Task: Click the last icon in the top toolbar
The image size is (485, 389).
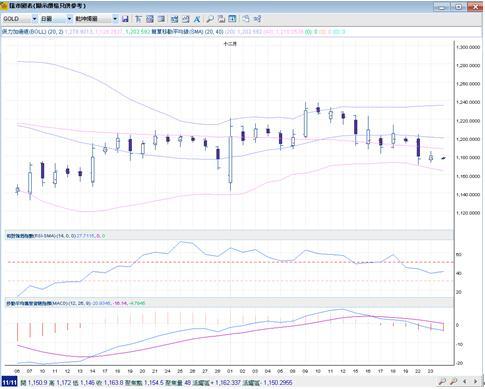Action: [x=257, y=19]
